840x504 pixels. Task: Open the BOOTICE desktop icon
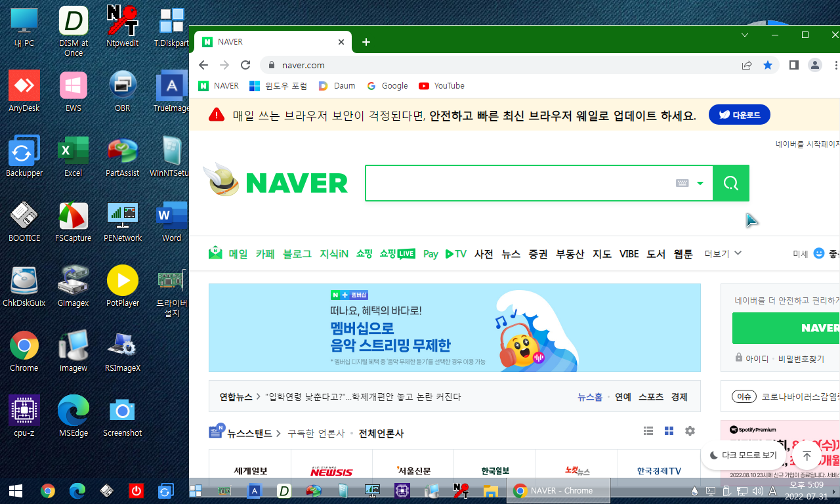tap(24, 221)
